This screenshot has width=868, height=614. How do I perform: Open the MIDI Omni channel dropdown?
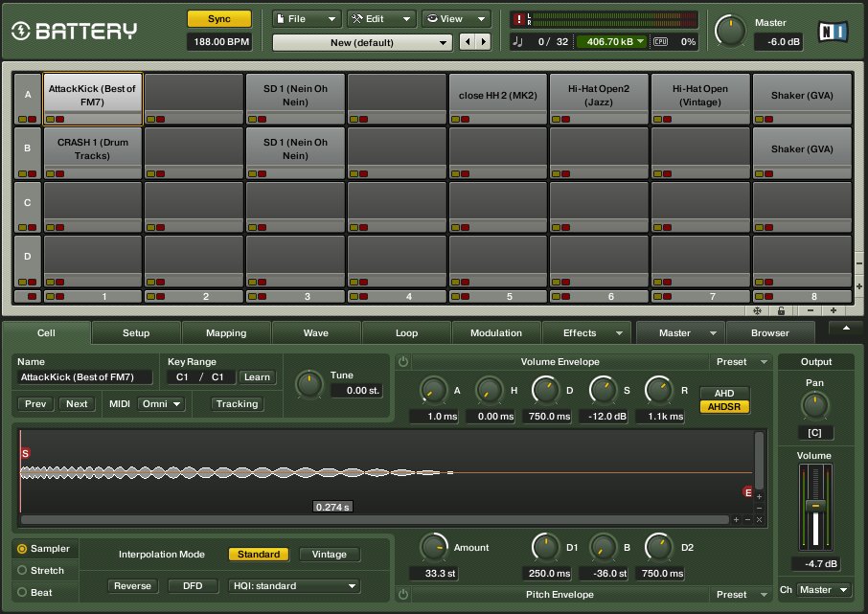coord(161,404)
